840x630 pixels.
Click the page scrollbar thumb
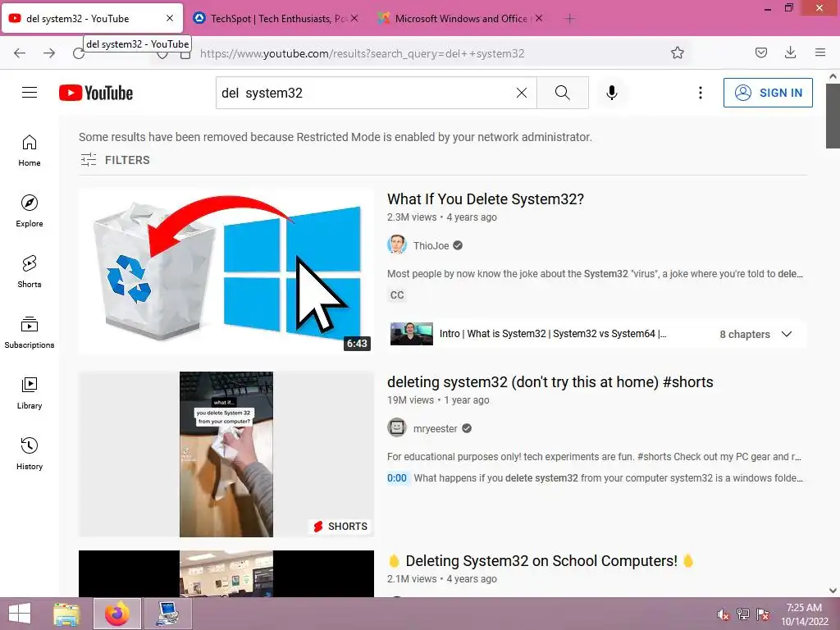coord(833,116)
